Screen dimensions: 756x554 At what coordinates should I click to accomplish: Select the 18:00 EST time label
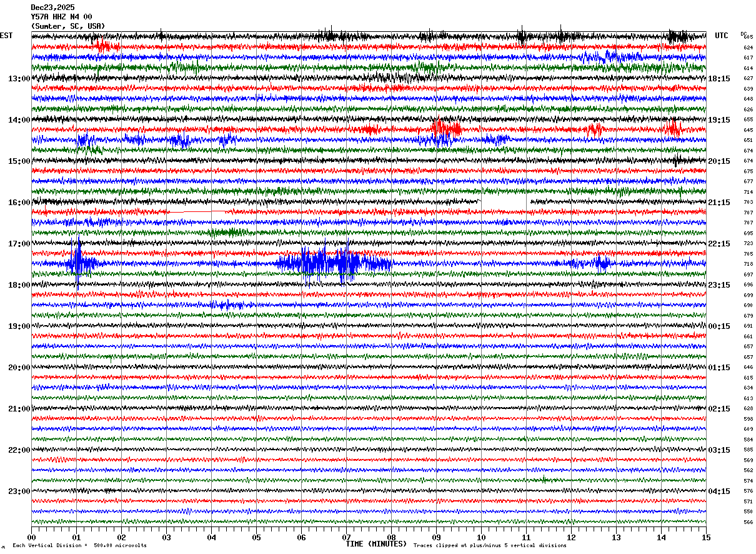(x=19, y=285)
